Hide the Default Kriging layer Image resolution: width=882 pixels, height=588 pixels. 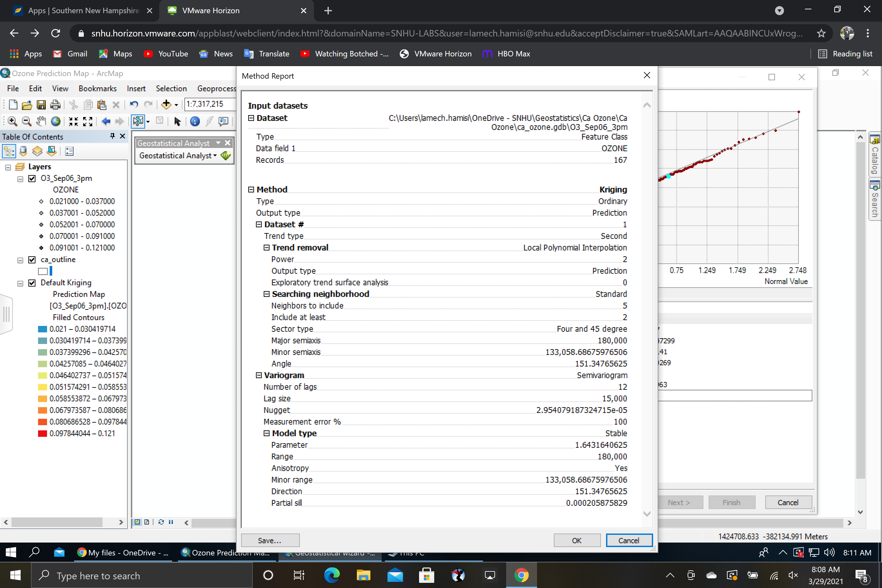tap(32, 283)
